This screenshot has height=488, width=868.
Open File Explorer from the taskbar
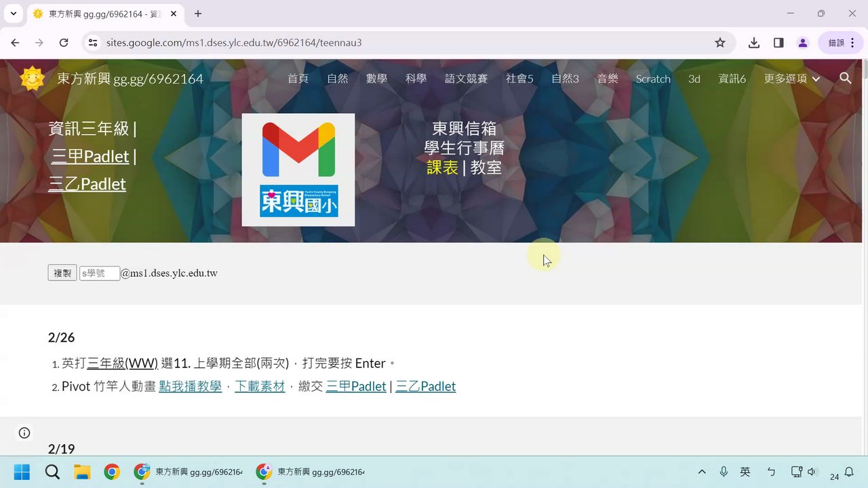point(82,472)
